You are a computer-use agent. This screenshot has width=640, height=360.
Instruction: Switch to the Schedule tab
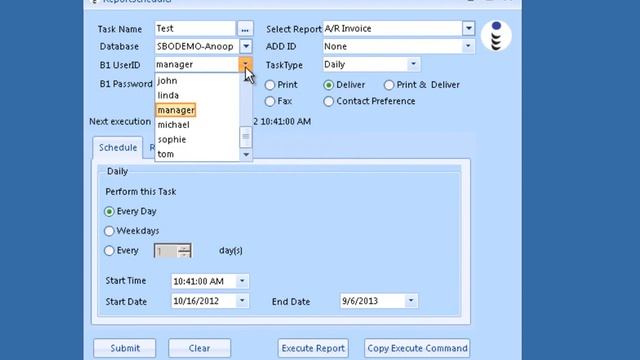pos(118,147)
